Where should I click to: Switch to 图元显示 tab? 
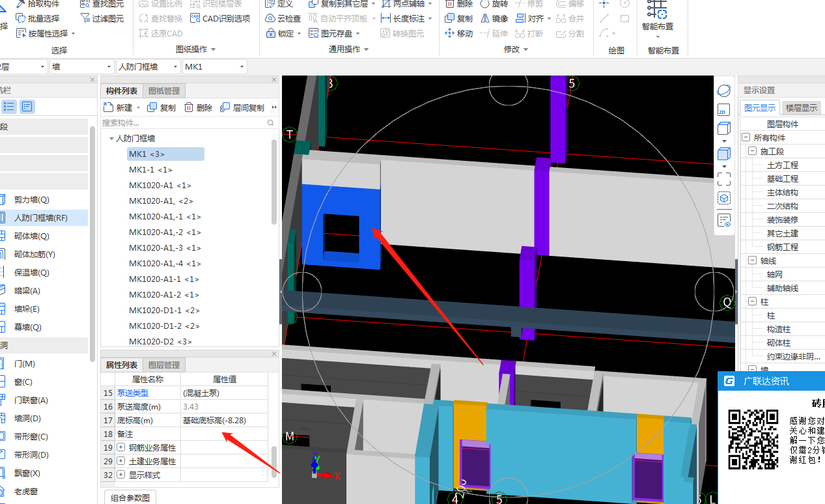(760, 107)
